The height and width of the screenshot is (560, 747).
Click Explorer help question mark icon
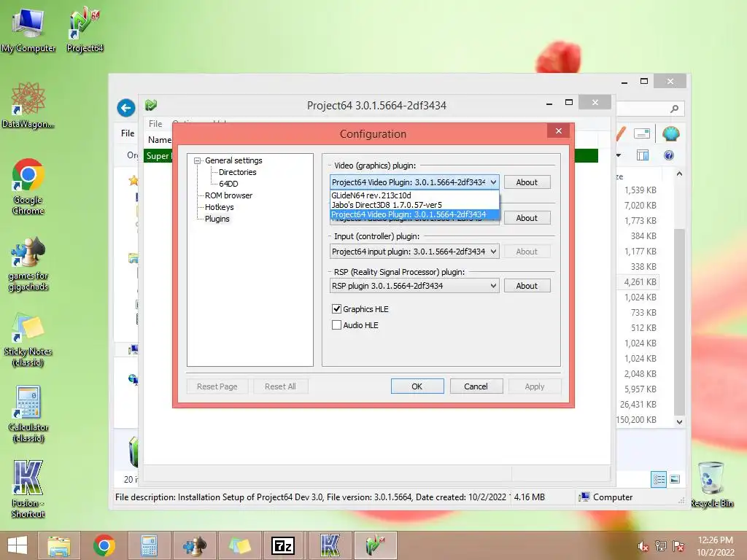pos(669,155)
